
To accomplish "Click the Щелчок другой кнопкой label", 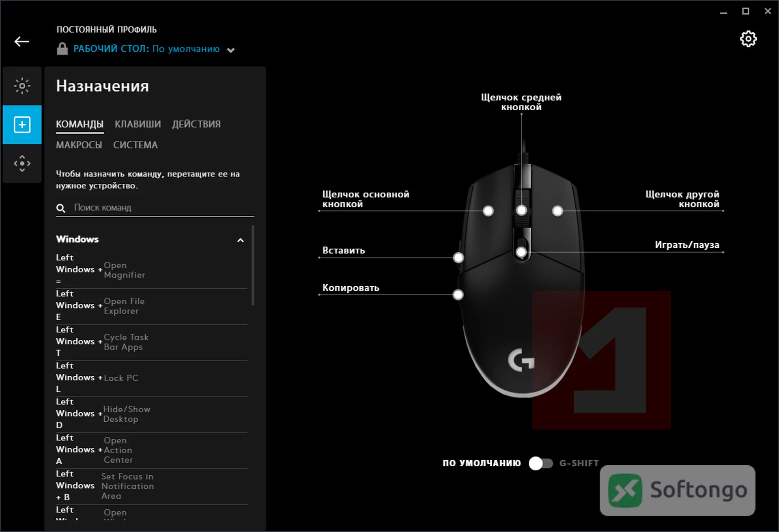I will (x=682, y=199).
